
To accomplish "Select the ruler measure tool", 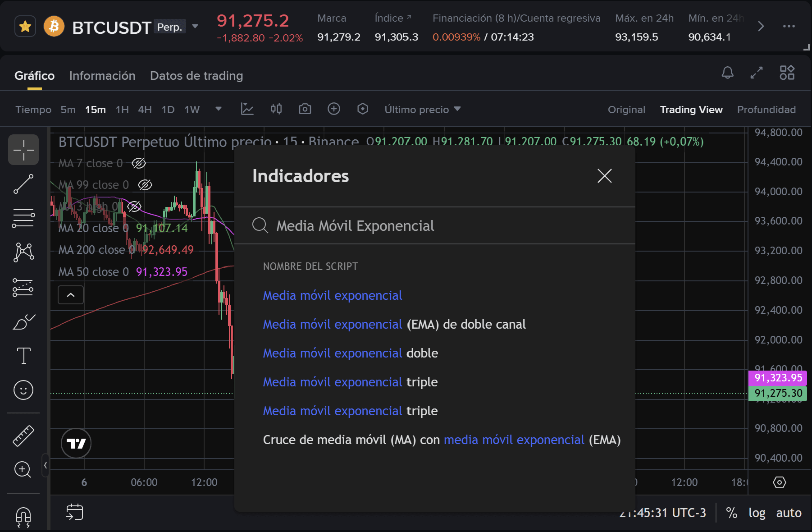I will tap(23, 436).
